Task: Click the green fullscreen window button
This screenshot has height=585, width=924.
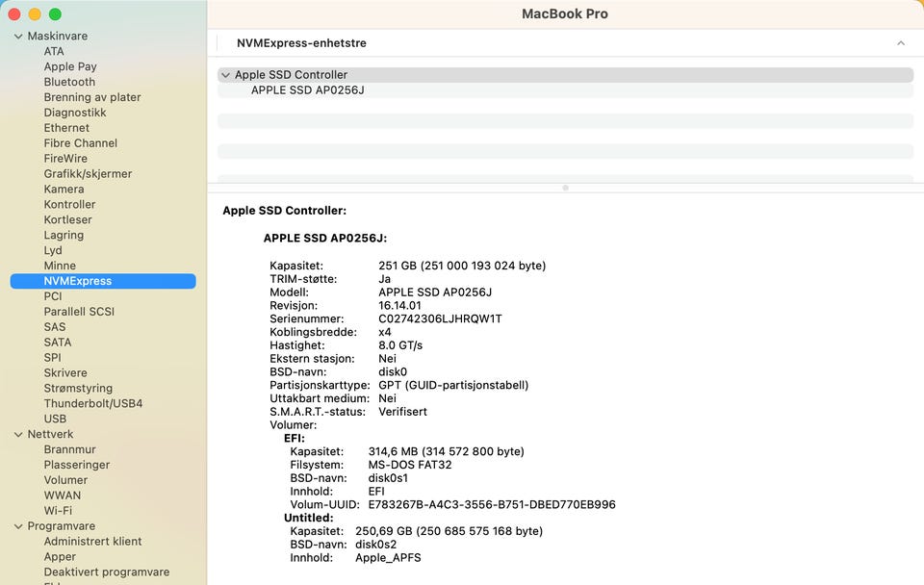Action: pyautogui.click(x=55, y=14)
